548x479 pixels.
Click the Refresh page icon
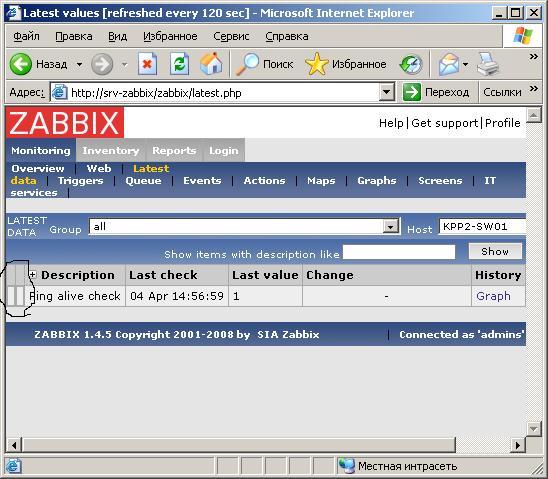coord(179,64)
